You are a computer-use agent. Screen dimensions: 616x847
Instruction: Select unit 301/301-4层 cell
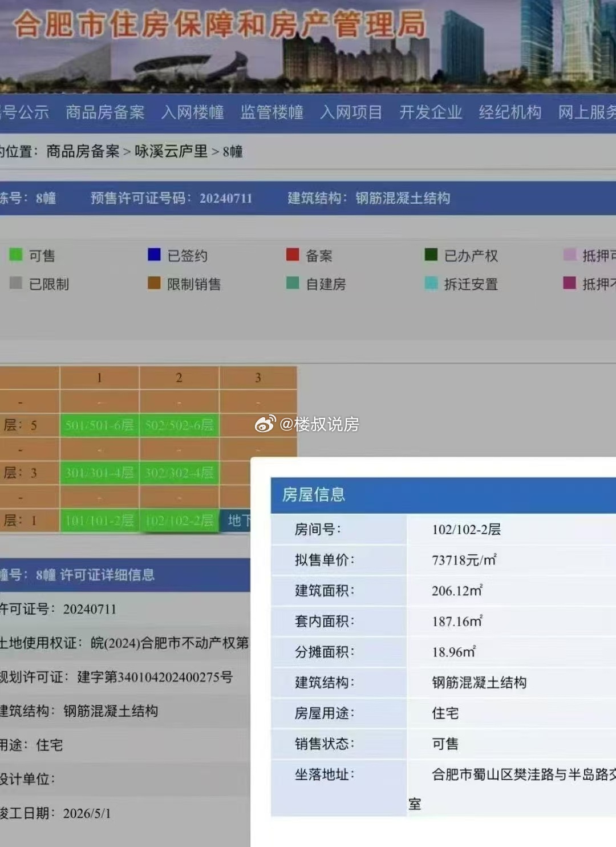99,473
